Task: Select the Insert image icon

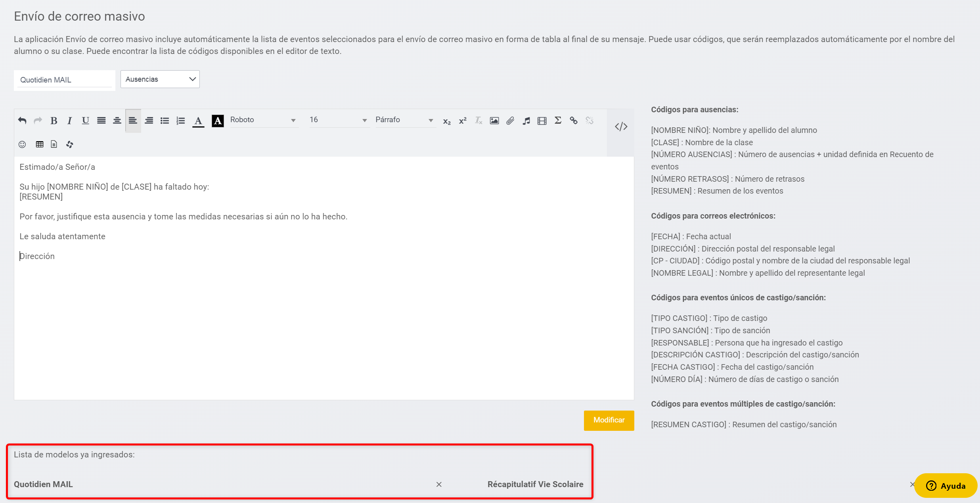Action: tap(494, 121)
